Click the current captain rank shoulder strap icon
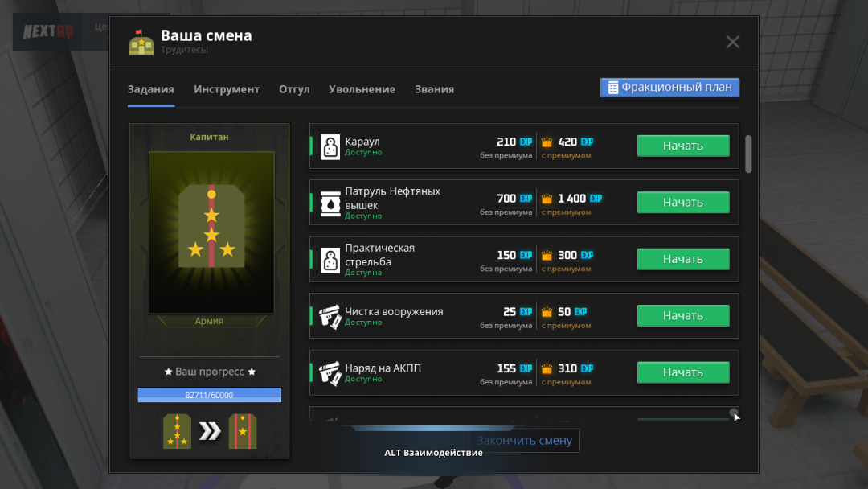This screenshot has width=868, height=489. (x=177, y=431)
